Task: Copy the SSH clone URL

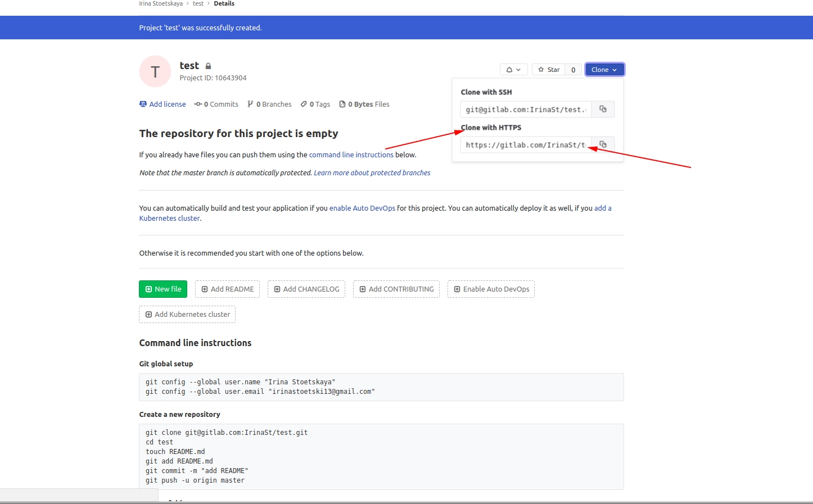Action: 603,109
